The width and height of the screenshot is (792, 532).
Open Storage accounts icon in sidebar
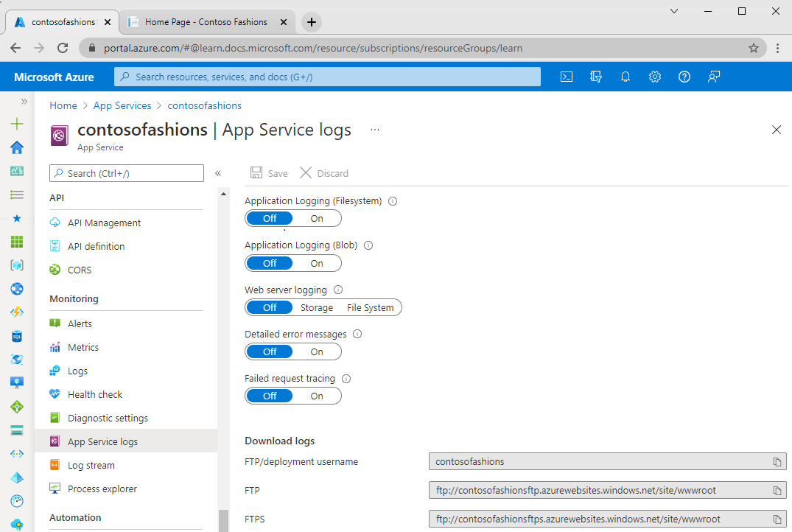(17, 430)
